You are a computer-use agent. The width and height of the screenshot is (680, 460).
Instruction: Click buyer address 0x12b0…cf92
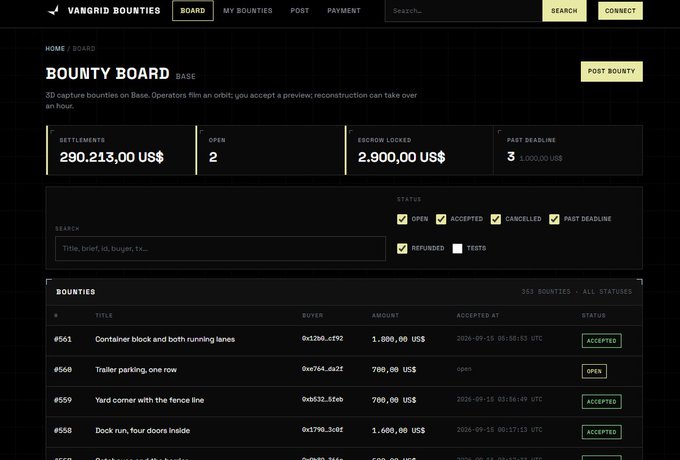click(x=322, y=338)
